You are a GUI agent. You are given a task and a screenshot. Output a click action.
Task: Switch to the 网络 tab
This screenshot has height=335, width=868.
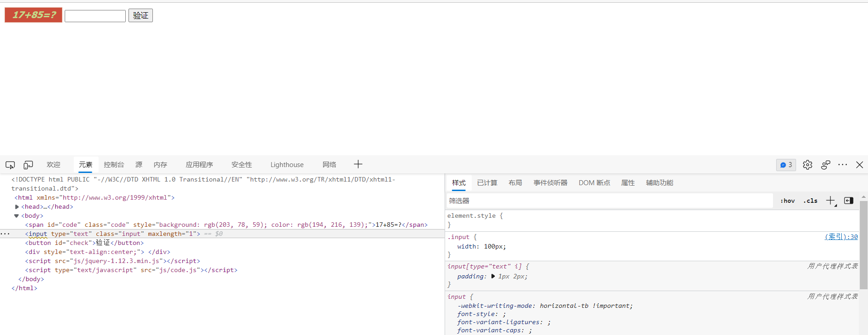click(x=329, y=165)
